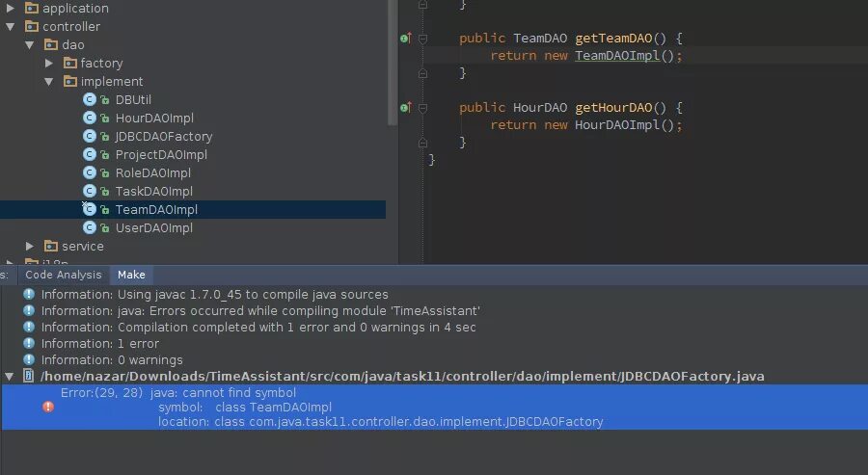Click the UserDAOImpl class icon

click(x=89, y=227)
